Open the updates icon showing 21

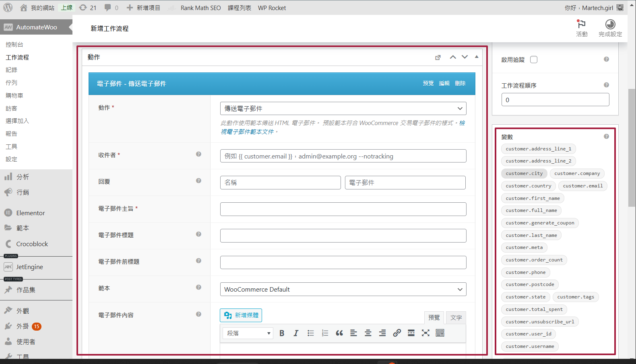[x=87, y=8]
